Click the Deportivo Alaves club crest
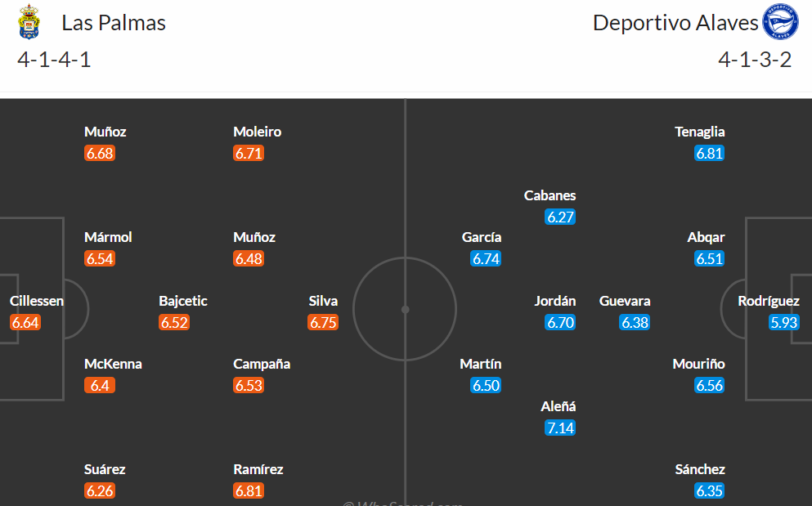 (x=780, y=22)
